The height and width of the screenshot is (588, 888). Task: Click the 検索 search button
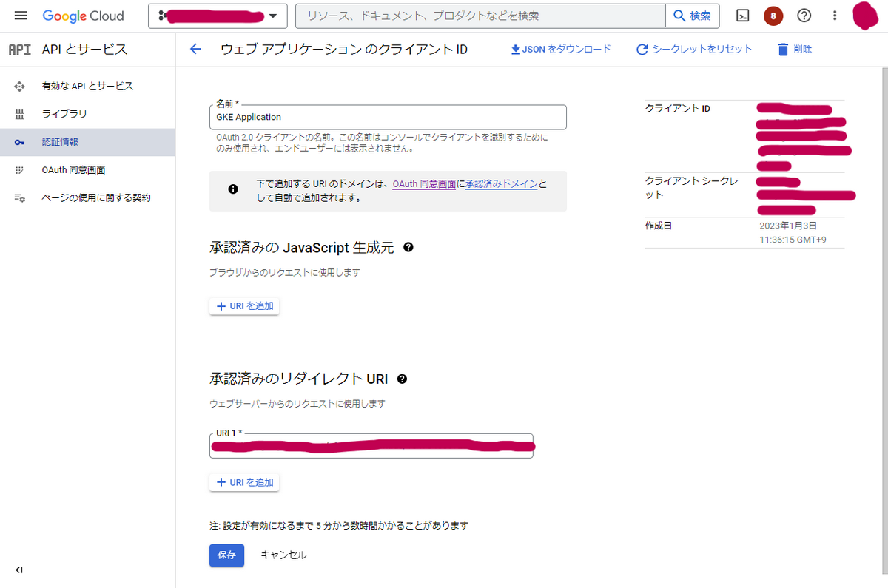coord(693,16)
